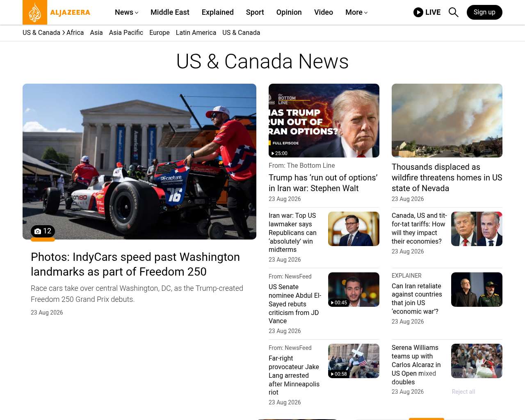525x420 pixels.
Task: Select US & Canada in the region subnav
Action: click(x=241, y=33)
